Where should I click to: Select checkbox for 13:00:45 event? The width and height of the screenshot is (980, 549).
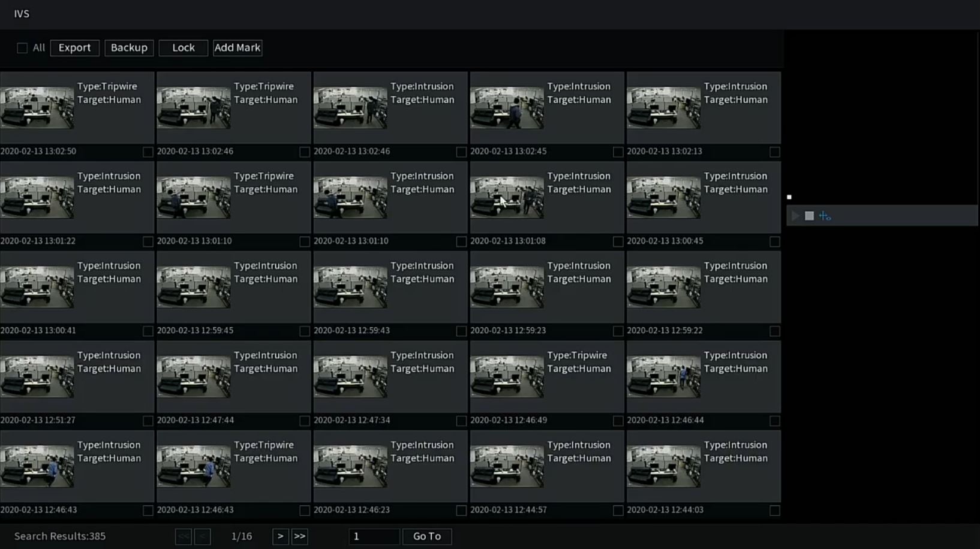[774, 242]
